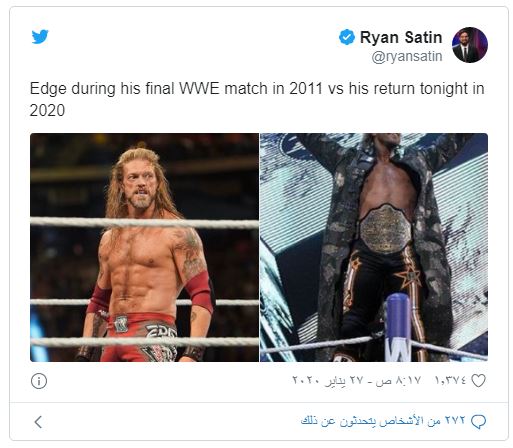
Task: Open the tweet info circle icon
Action: pos(39,381)
